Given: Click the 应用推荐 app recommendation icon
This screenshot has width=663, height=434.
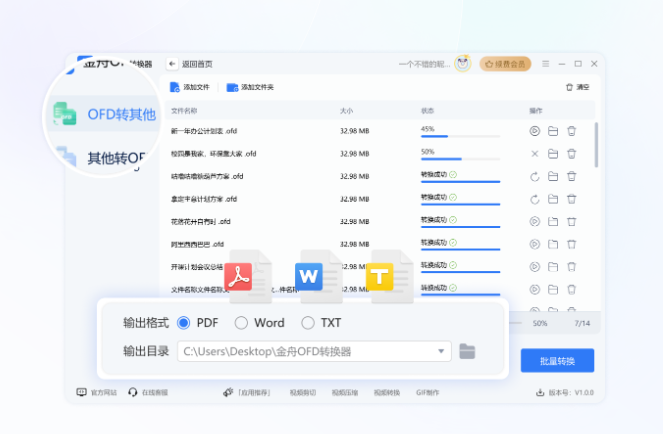Looking at the screenshot, I should tap(228, 393).
